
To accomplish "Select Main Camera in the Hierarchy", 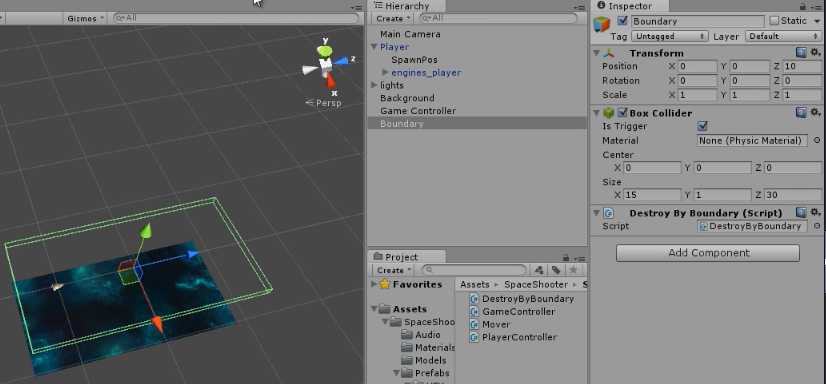I will (410, 34).
